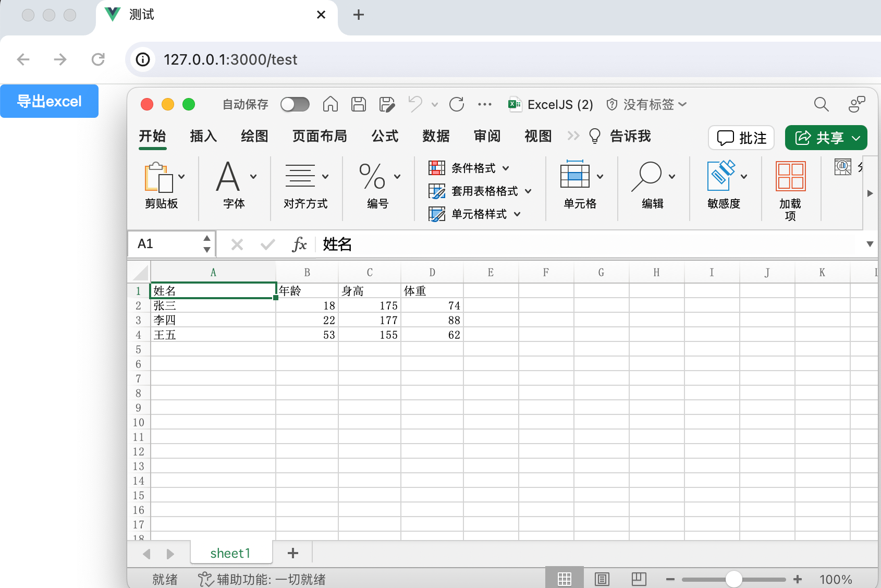
Task: Click the Excel home icon in title bar
Action: click(330, 104)
